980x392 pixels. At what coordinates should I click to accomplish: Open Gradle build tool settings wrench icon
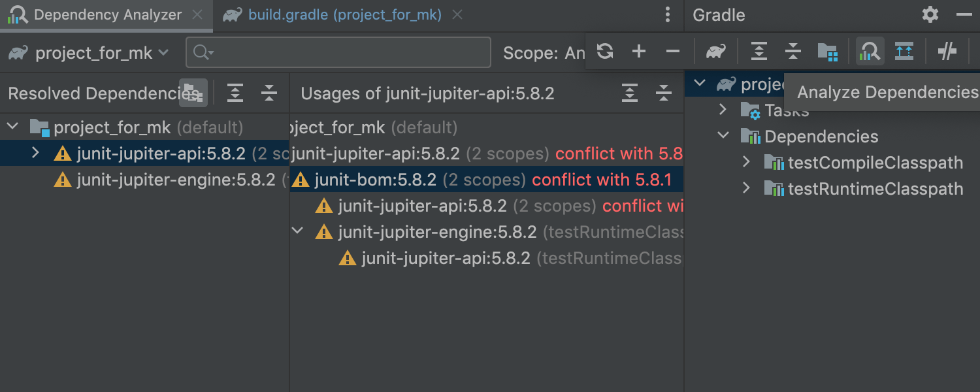point(947,51)
